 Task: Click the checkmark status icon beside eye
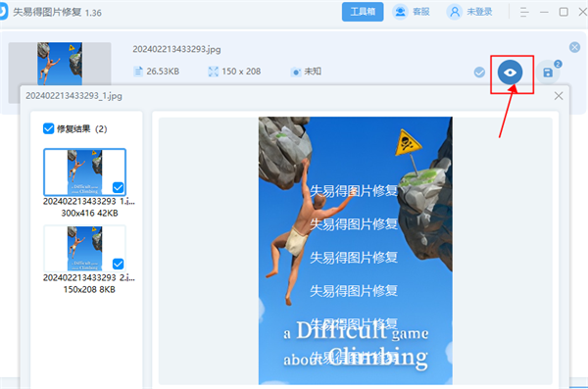click(479, 73)
